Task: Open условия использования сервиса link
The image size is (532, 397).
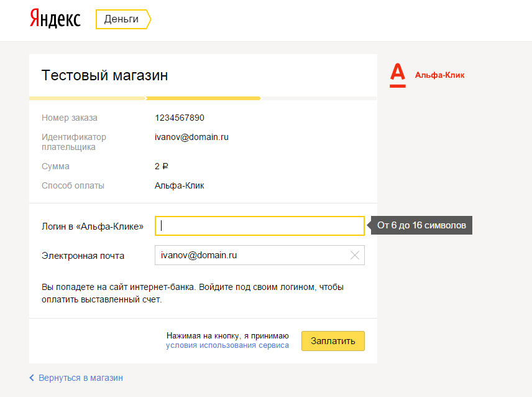Action: click(227, 345)
